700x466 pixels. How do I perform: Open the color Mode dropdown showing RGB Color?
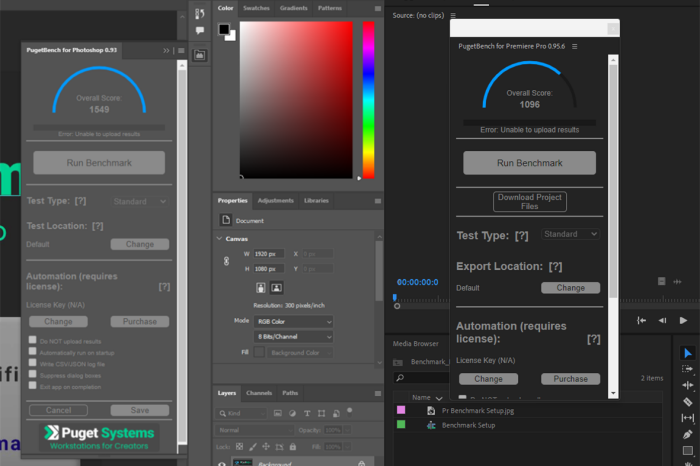294,321
